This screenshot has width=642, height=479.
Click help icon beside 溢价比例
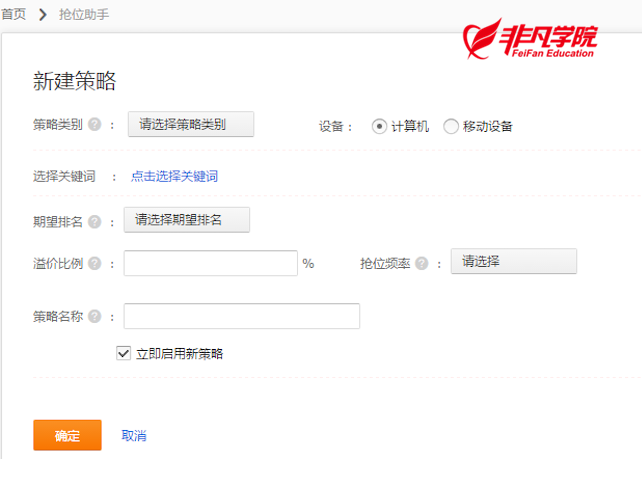click(95, 263)
